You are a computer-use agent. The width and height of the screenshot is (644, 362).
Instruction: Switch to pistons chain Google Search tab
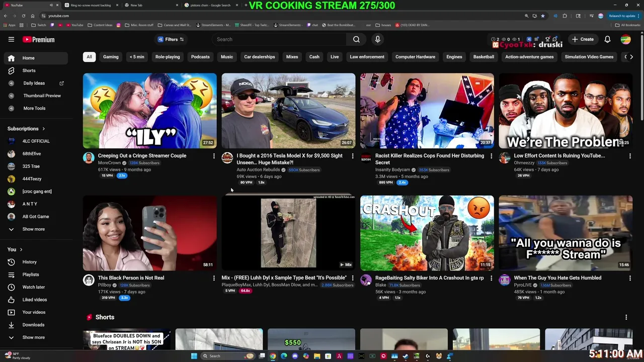(x=210, y=5)
